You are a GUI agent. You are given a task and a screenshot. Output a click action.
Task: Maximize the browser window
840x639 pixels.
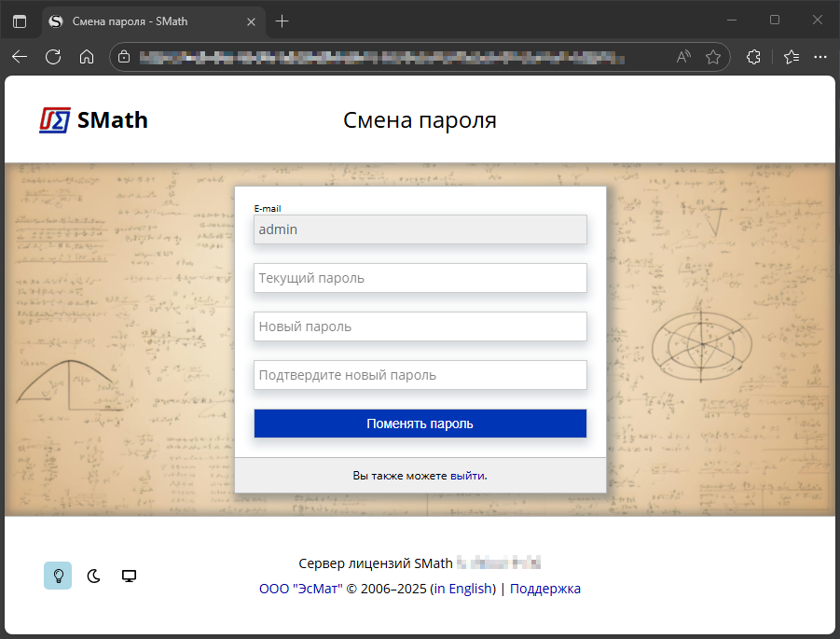pyautogui.click(x=775, y=20)
